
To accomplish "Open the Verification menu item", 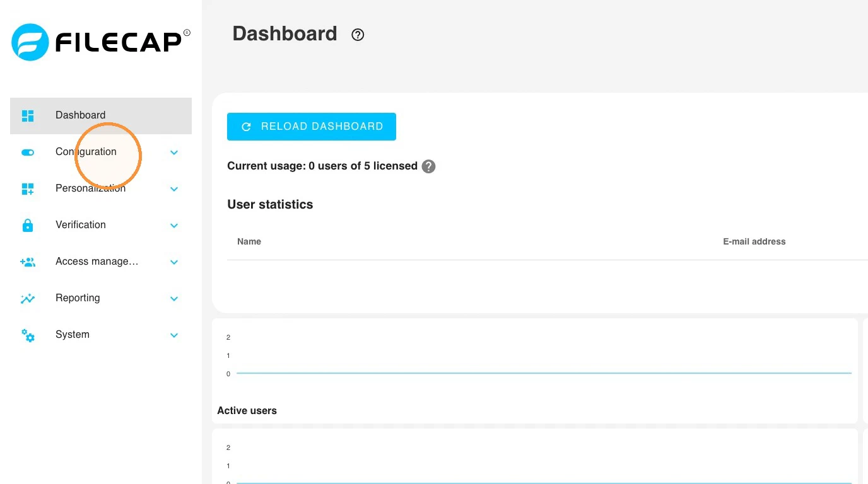I will 101,226.
